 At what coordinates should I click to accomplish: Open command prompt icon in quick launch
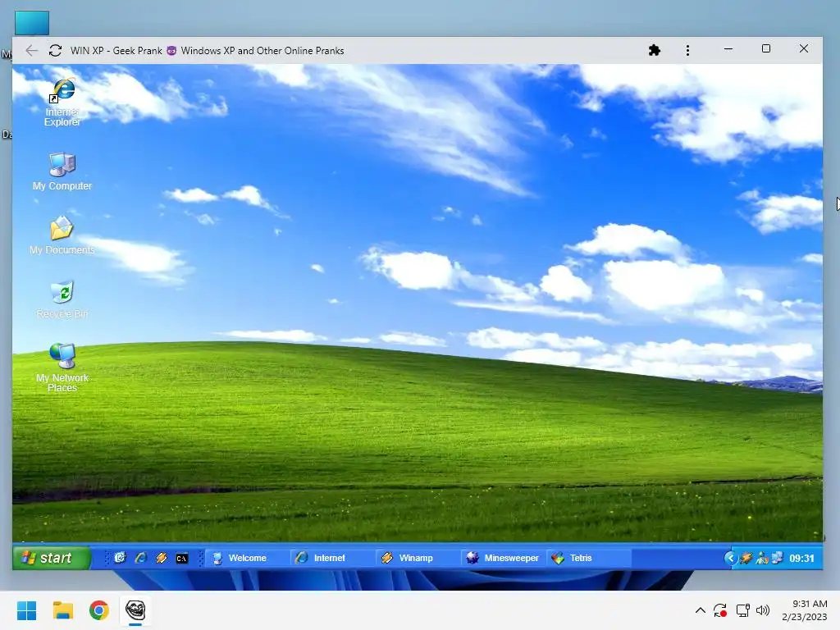tap(181, 558)
